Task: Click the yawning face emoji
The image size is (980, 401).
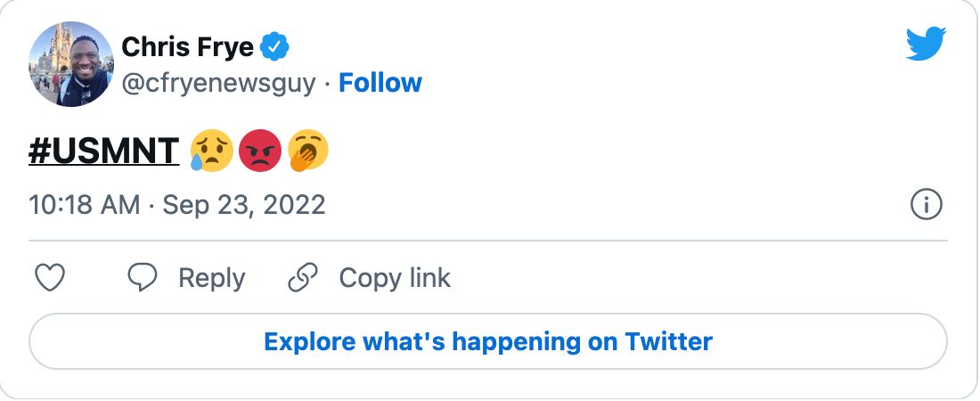Action: point(306,151)
